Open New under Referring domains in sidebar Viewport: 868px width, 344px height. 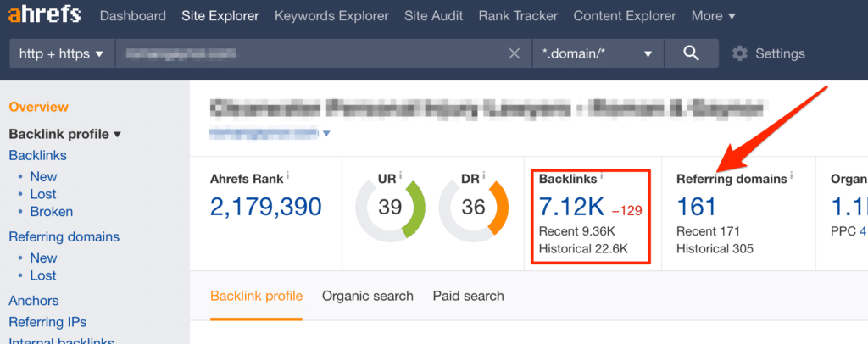(44, 258)
